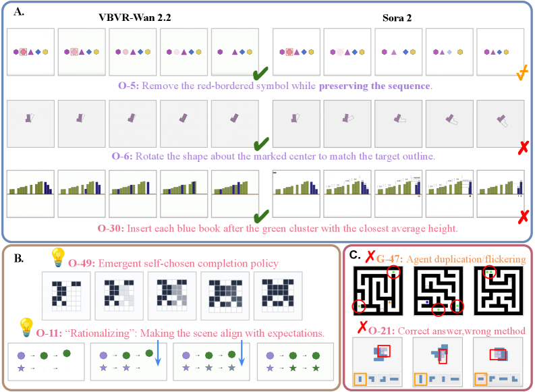The image size is (535, 392).
Task: Click the VBVR-Wan 2.2 heading
Action: point(135,18)
